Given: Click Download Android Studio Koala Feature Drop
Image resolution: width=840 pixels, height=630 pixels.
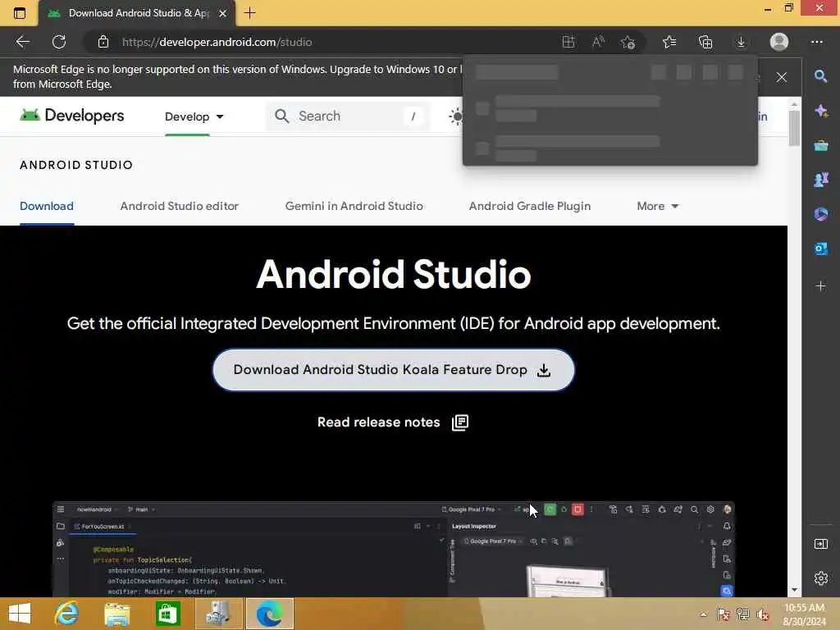Looking at the screenshot, I should coord(393,370).
